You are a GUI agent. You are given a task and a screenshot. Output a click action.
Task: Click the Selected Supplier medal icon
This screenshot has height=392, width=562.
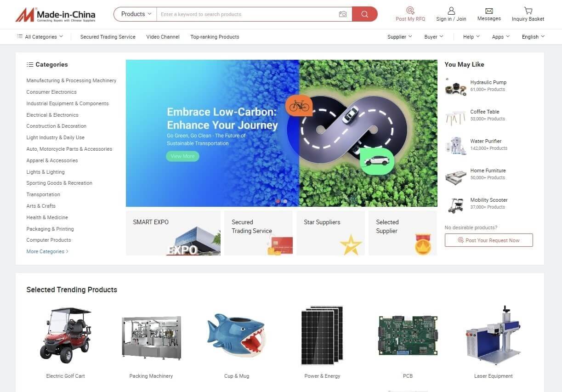[423, 244]
